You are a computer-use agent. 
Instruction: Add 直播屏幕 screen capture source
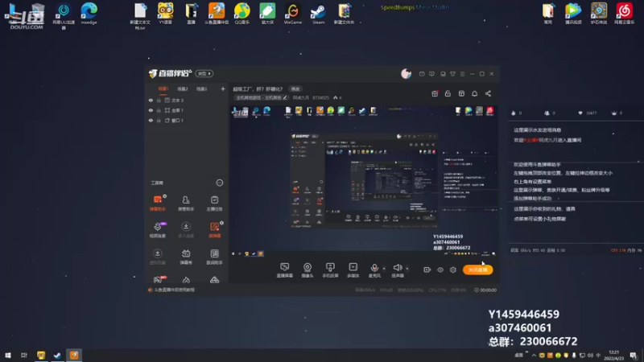pos(285,270)
